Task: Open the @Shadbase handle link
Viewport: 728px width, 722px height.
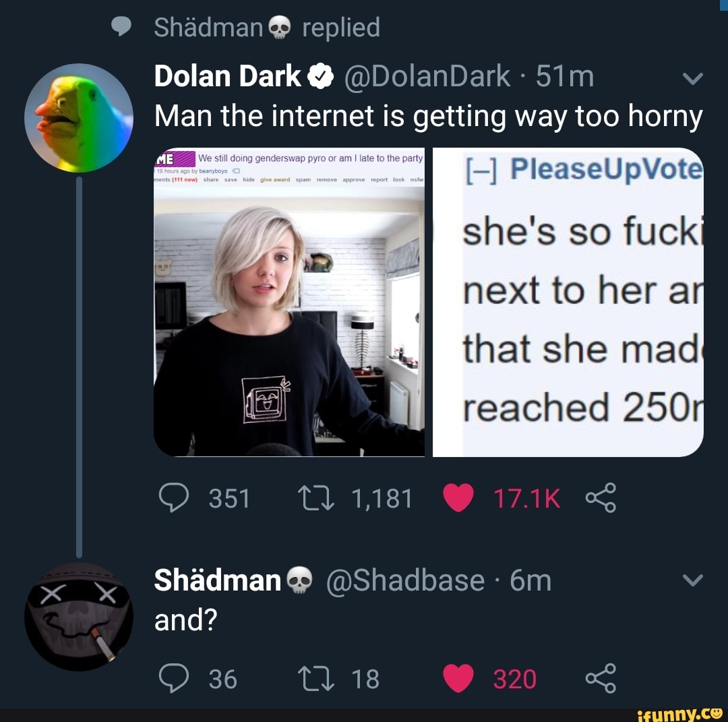Action: [x=405, y=581]
